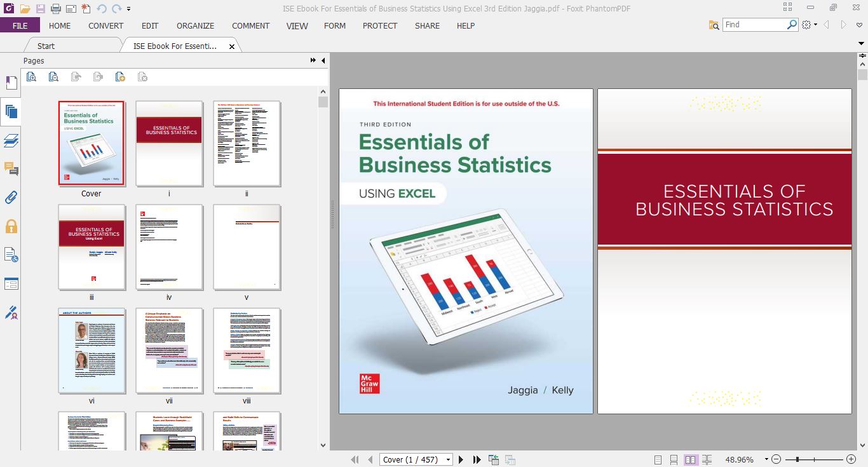Select page vi About the Authors thumbnail
This screenshot has height=467, width=868.
(92, 351)
